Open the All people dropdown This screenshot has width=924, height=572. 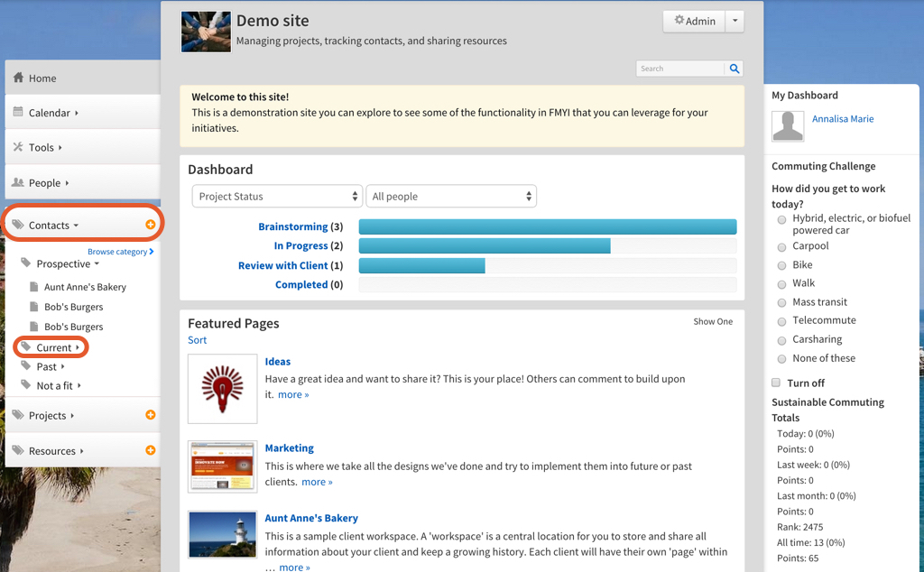click(x=450, y=197)
